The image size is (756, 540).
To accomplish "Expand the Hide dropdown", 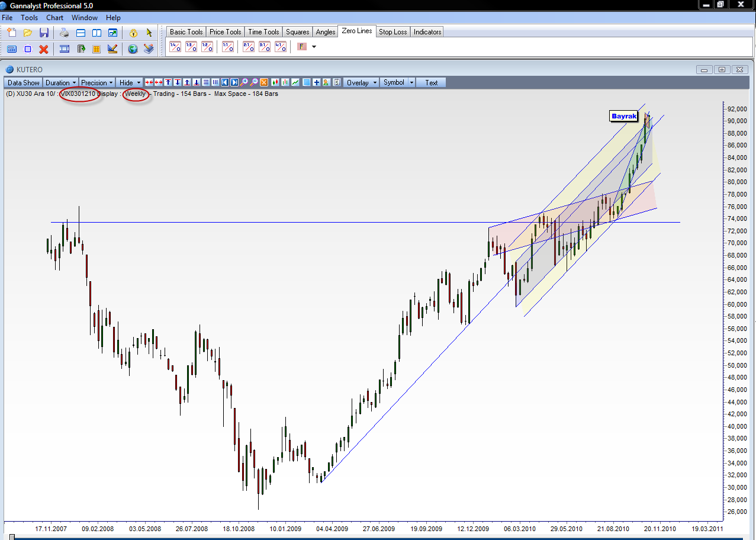I will [x=130, y=83].
